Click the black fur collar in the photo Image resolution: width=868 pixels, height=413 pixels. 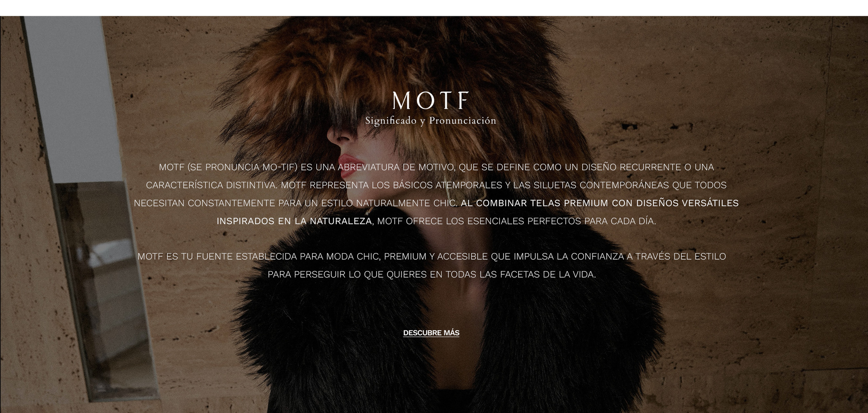(x=434, y=325)
